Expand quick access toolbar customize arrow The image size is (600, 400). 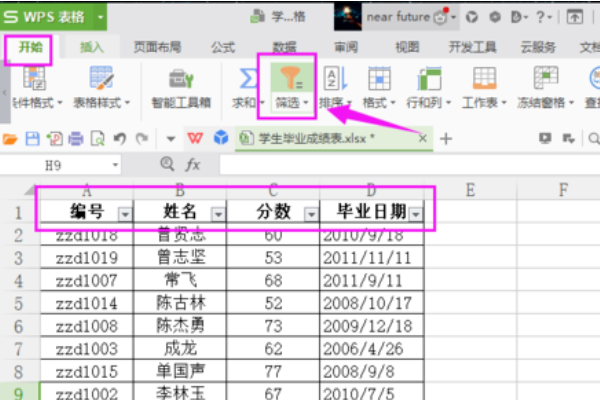click(171, 139)
